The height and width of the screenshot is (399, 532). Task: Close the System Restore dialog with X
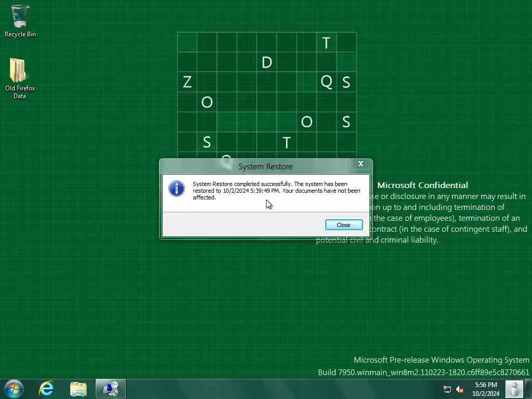(361, 164)
